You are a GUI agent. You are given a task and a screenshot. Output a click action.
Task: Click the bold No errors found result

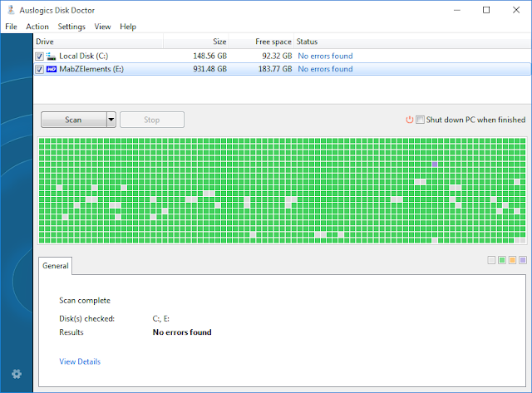click(182, 332)
